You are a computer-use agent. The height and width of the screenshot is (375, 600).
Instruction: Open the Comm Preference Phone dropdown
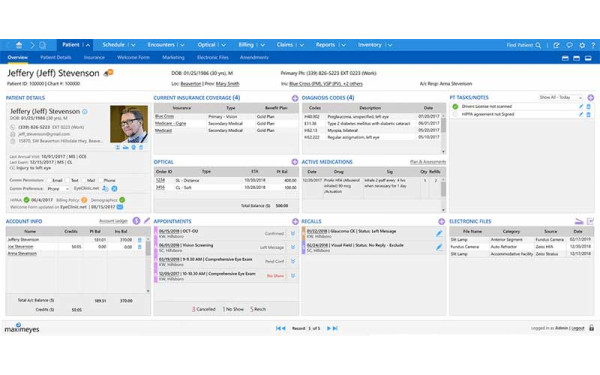[x=58, y=189]
